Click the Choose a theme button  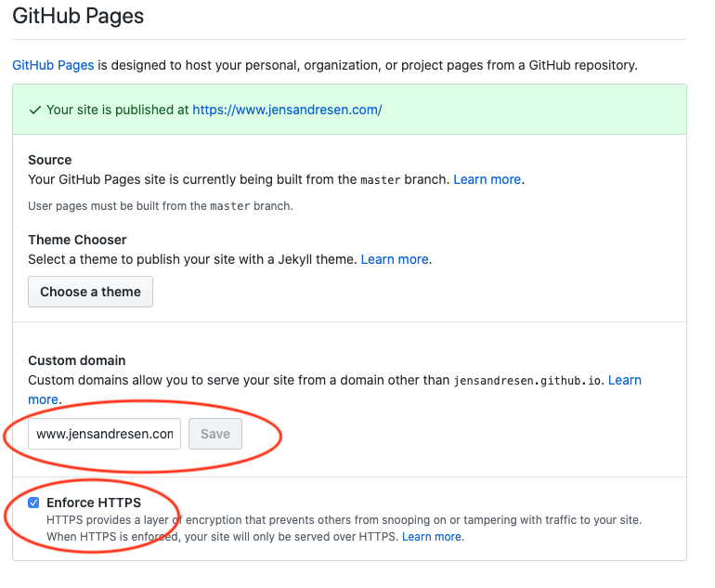click(90, 292)
